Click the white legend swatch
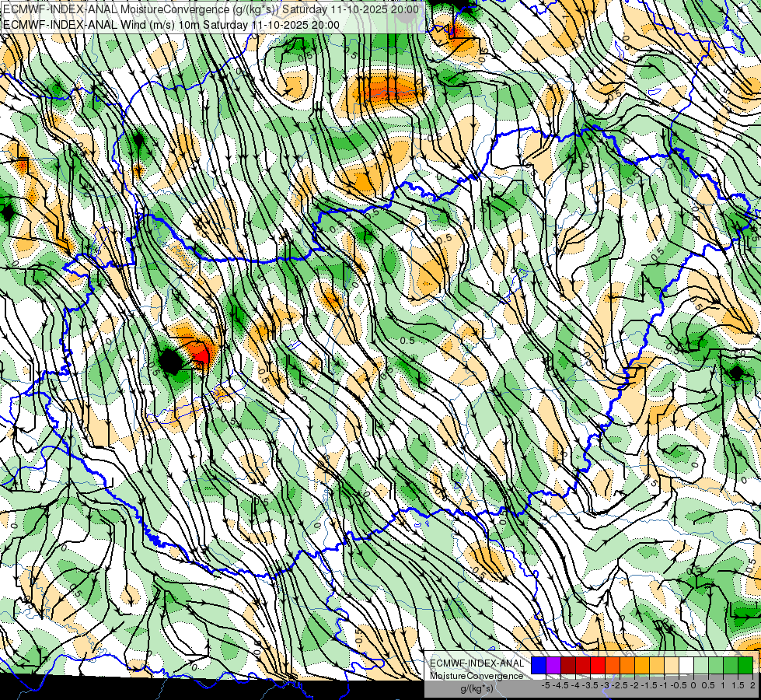Viewport: 761px width, 700px height. click(x=686, y=665)
